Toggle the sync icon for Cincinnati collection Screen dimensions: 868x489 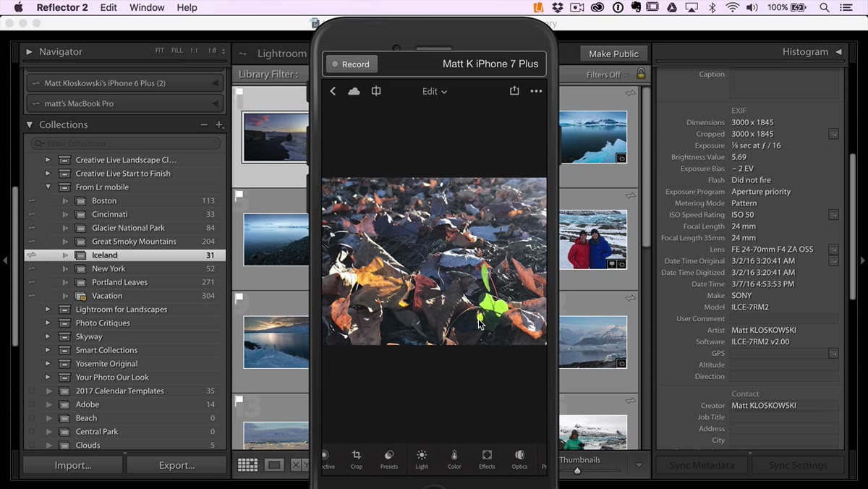[x=31, y=215]
